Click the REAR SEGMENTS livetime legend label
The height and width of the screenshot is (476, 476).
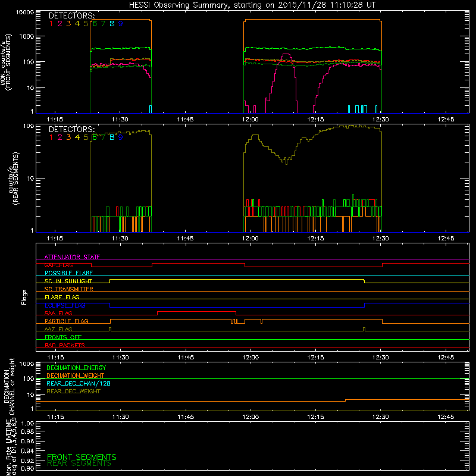pos(79,464)
